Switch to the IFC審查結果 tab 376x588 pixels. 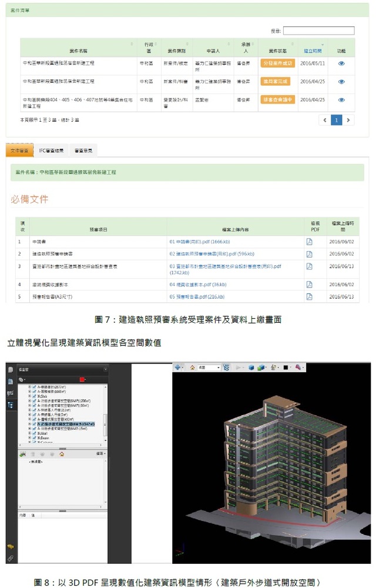[x=51, y=151]
